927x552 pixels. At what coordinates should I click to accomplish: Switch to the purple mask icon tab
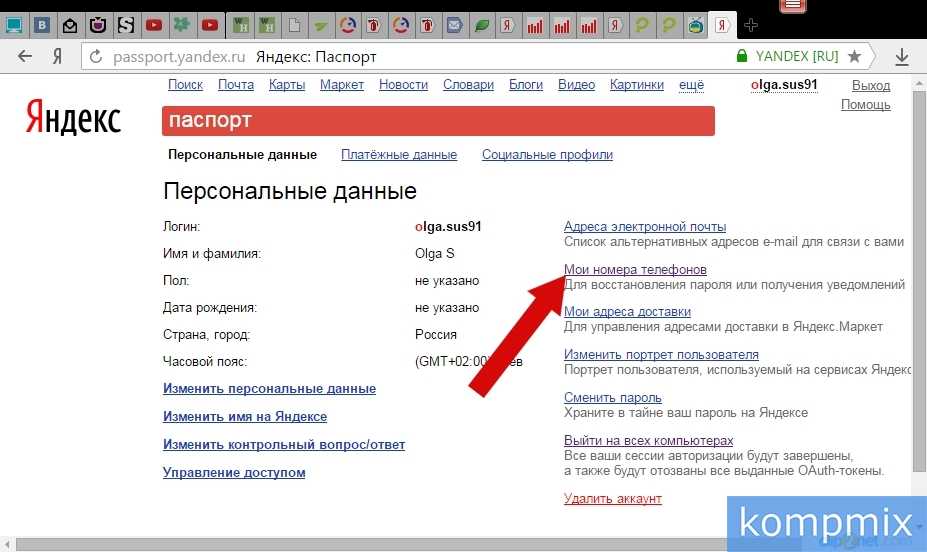98,25
